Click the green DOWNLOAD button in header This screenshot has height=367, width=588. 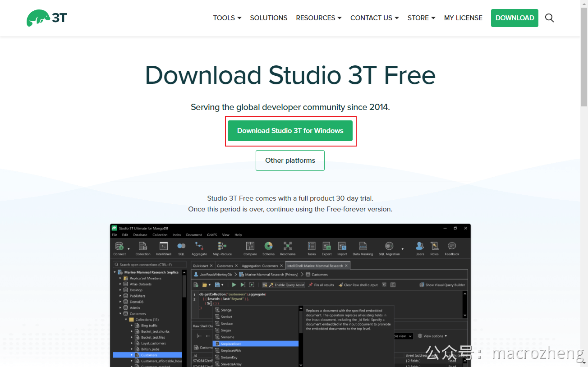(514, 18)
